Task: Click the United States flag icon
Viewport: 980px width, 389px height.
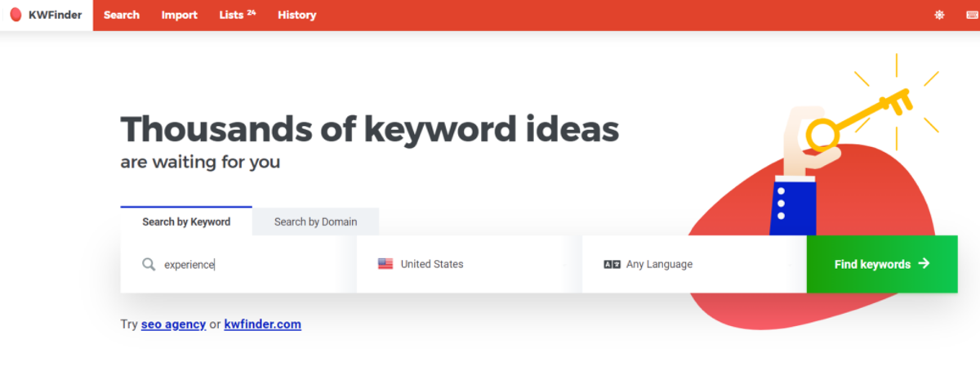Action: [385, 264]
